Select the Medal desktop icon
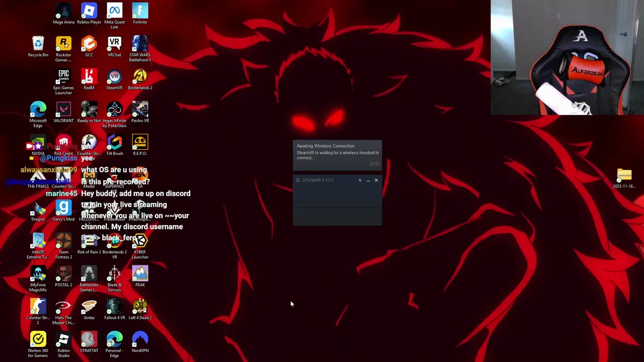 click(x=89, y=178)
